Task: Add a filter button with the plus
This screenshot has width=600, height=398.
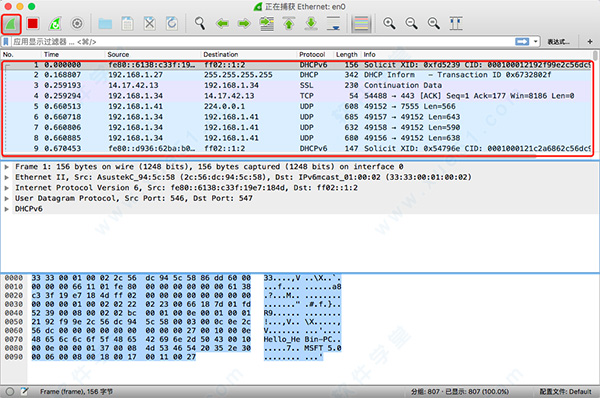Action: pos(590,41)
